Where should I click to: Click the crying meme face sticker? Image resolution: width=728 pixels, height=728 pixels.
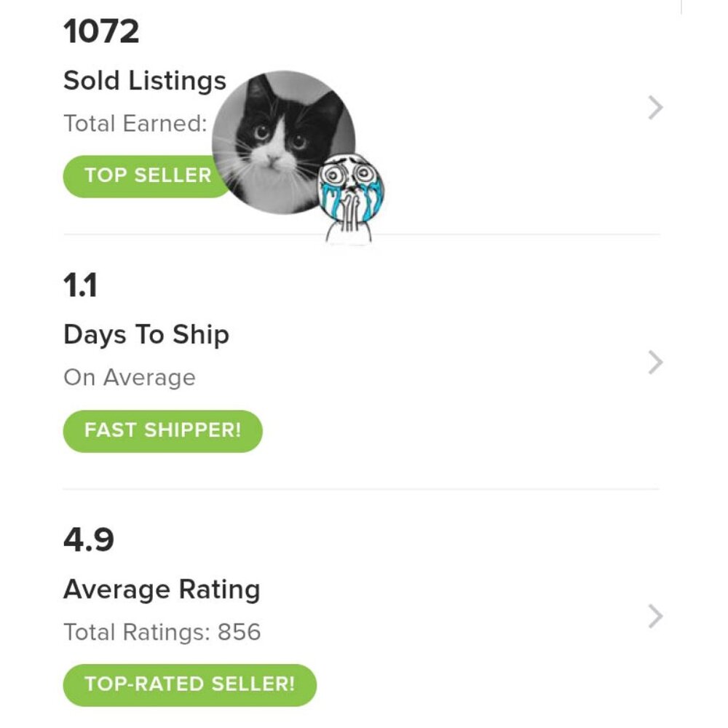[351, 199]
